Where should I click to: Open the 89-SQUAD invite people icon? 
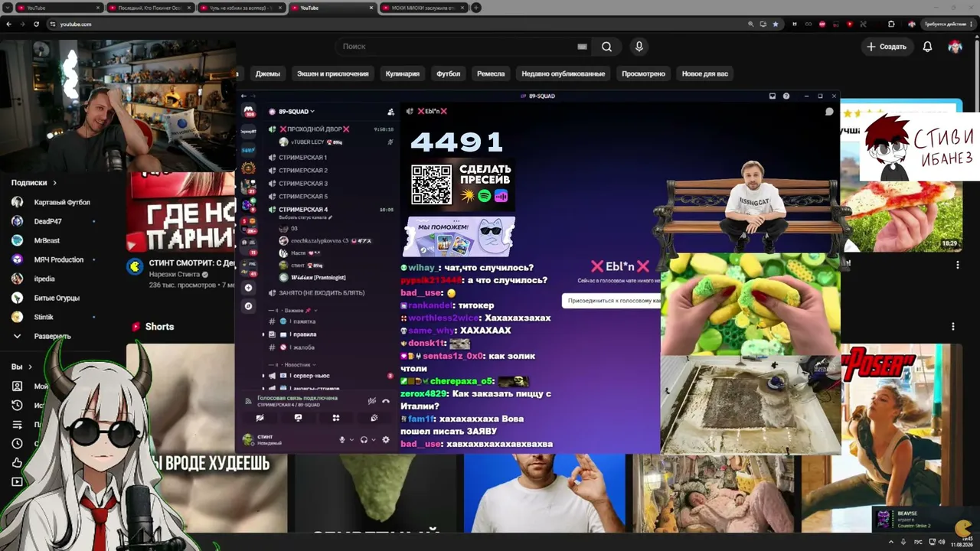pos(390,112)
